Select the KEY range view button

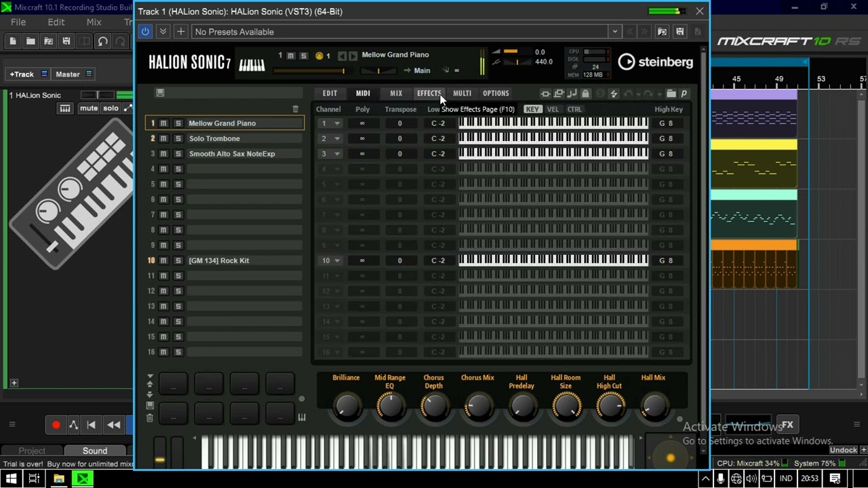click(x=532, y=109)
